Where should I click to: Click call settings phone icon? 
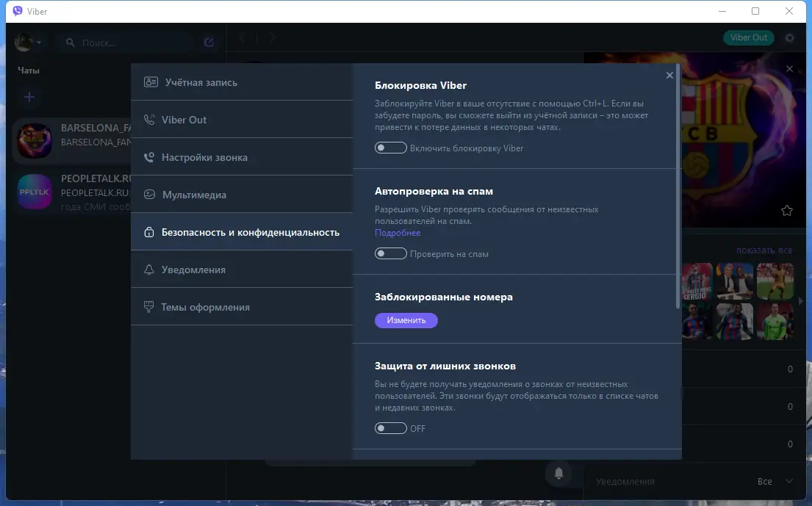149,157
